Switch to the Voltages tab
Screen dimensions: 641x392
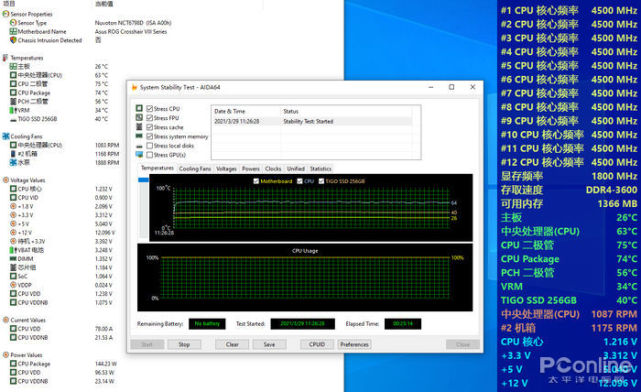(226, 168)
